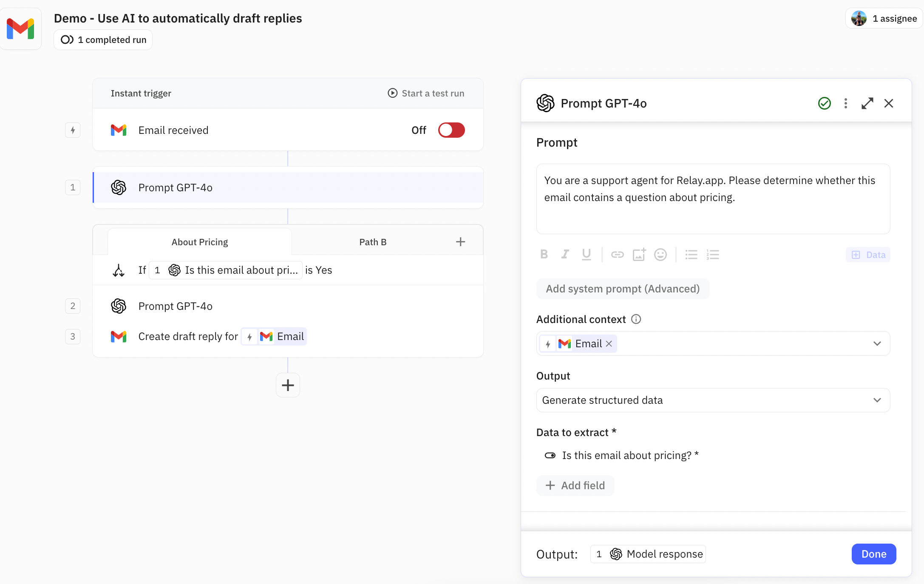The height and width of the screenshot is (584, 924).
Task: Click the Instant trigger label
Action: [141, 93]
